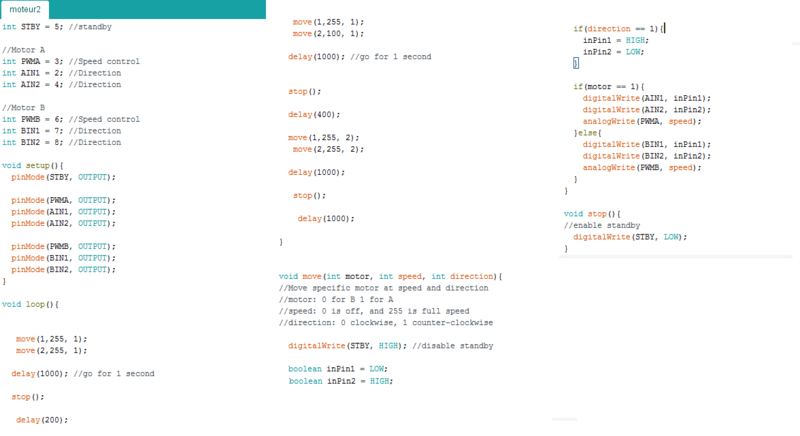Click the 'digitalWrite(AIN2, inPin2);' line
Viewport: 800px width, 436px height.
tap(646, 110)
